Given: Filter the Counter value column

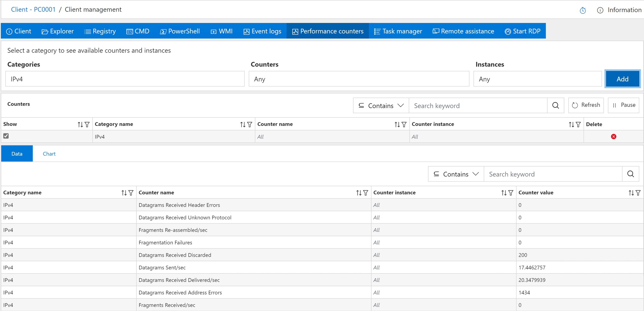Looking at the screenshot, I should (x=638, y=193).
